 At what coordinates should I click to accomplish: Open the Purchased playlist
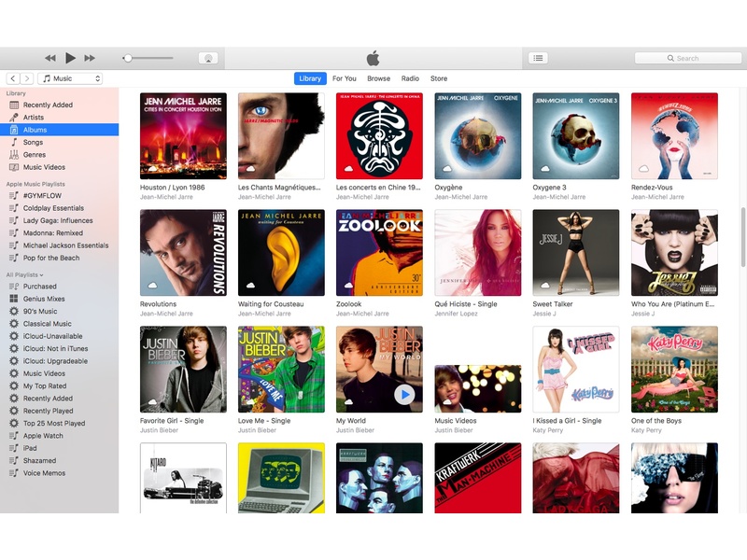pyautogui.click(x=59, y=287)
